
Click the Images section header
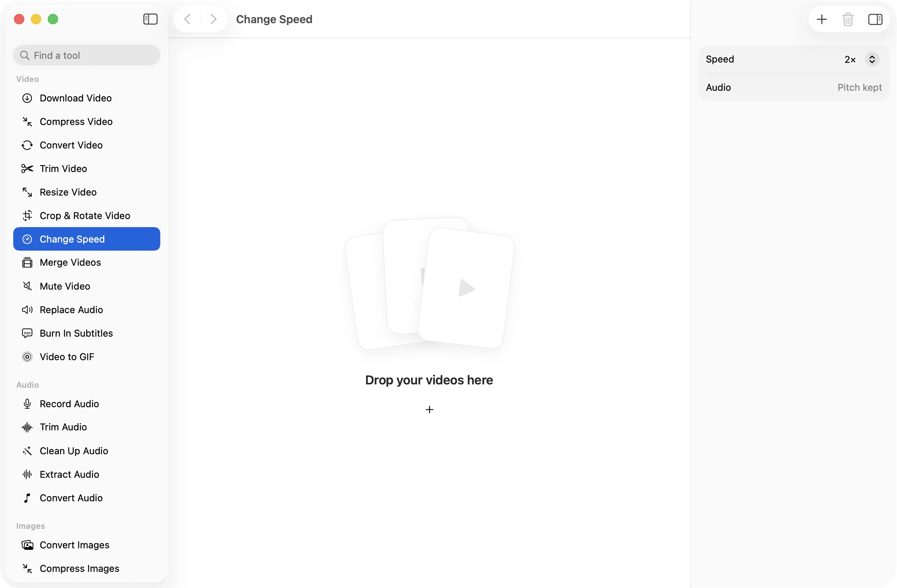(31, 526)
